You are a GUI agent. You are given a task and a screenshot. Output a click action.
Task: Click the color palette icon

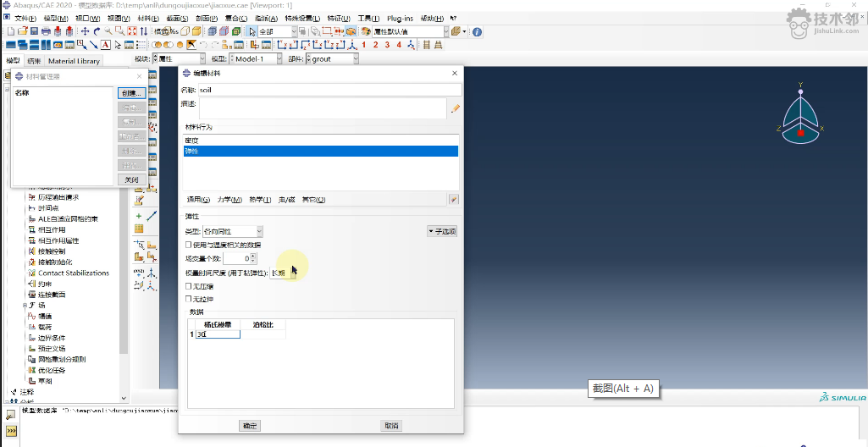366,31
